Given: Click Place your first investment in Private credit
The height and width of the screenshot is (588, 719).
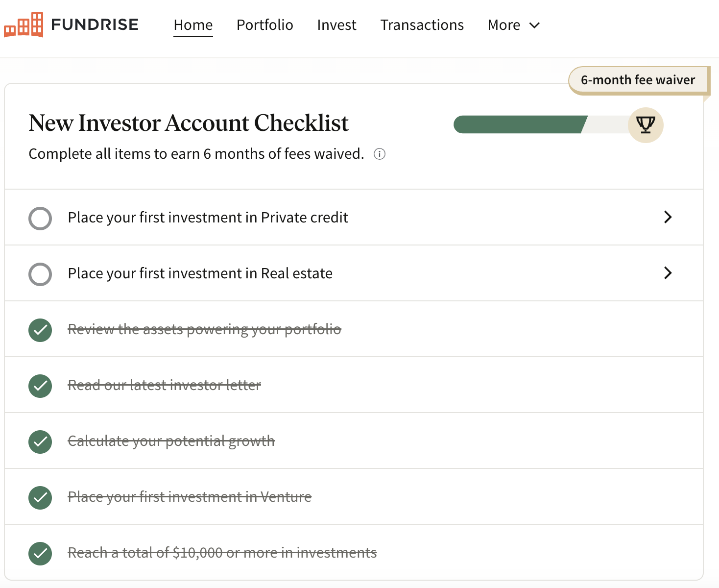Looking at the screenshot, I should [x=208, y=218].
